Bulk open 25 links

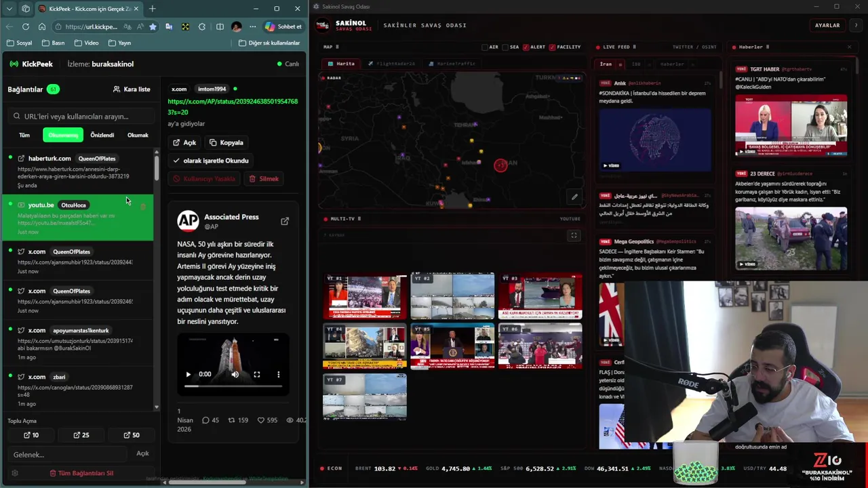(81, 435)
